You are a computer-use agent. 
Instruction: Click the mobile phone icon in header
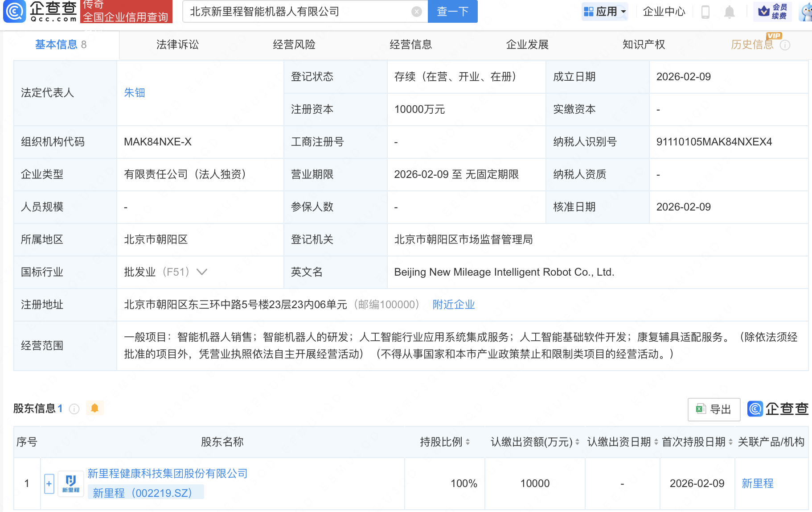pos(705,12)
